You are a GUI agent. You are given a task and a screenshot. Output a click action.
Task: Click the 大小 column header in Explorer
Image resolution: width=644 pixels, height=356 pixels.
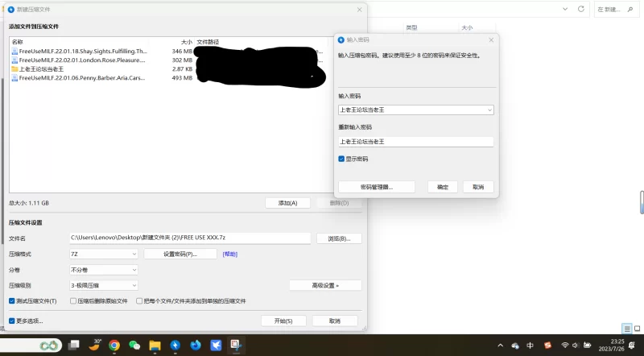pyautogui.click(x=467, y=27)
